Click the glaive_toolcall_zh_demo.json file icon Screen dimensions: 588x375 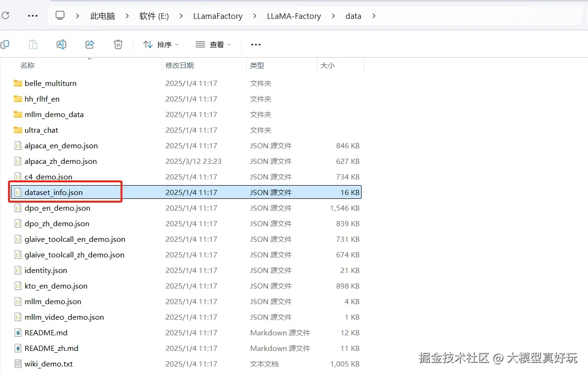coord(18,255)
